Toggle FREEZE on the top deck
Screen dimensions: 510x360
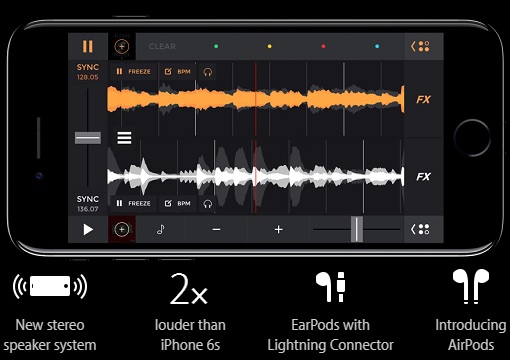[x=133, y=71]
